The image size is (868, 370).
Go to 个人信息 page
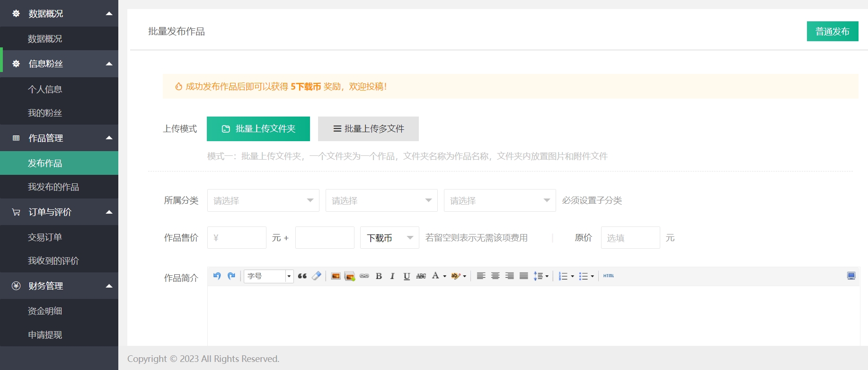[59, 89]
